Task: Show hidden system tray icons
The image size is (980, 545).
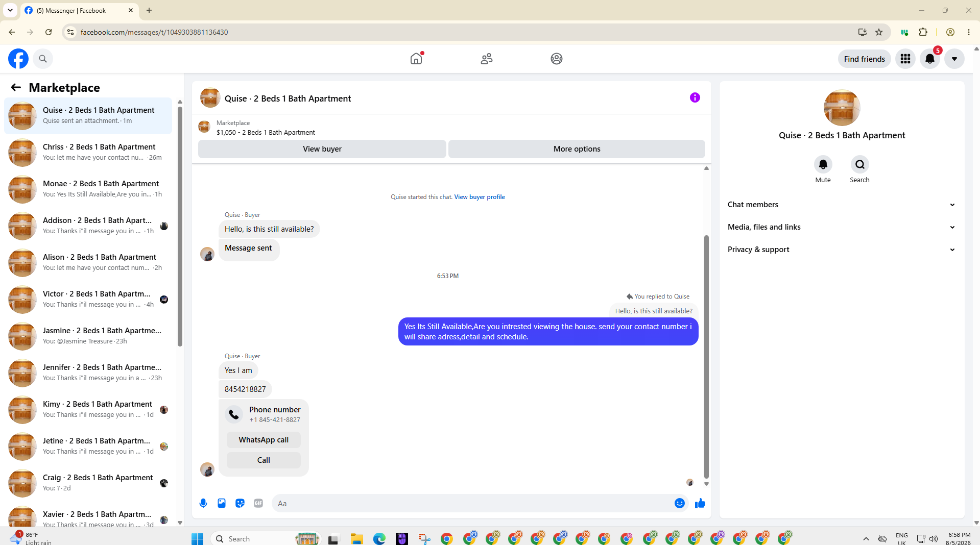Action: (866, 539)
